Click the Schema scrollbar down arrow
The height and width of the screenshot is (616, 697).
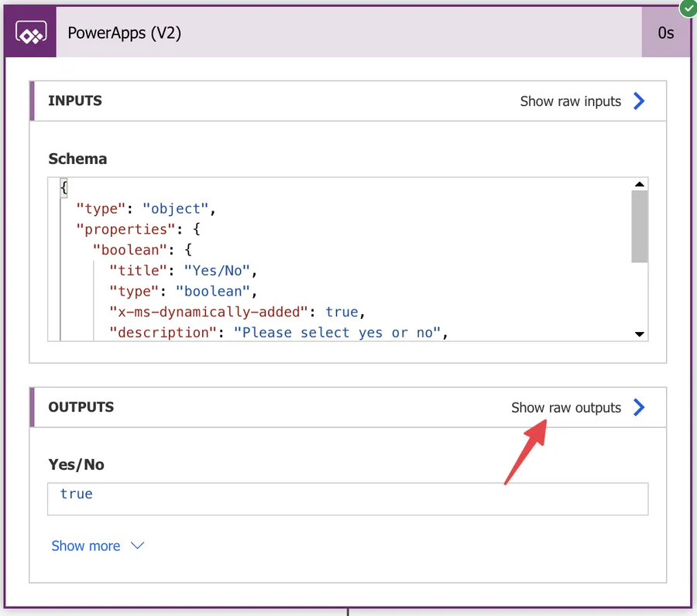[640, 334]
